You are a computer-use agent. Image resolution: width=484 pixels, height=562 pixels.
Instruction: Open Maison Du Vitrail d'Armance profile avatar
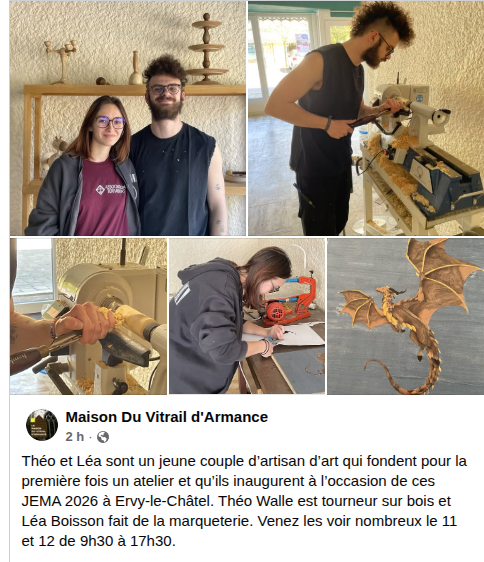point(42,425)
